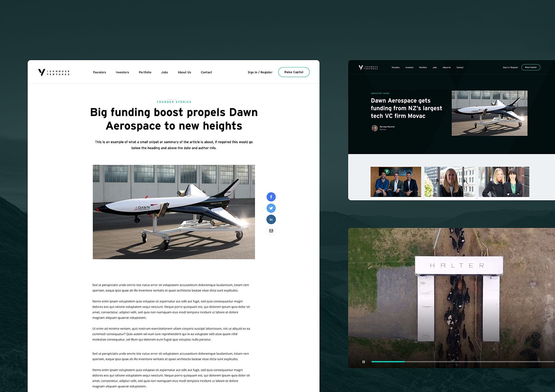Click the INDUSTRY NEWS label

(x=380, y=93)
